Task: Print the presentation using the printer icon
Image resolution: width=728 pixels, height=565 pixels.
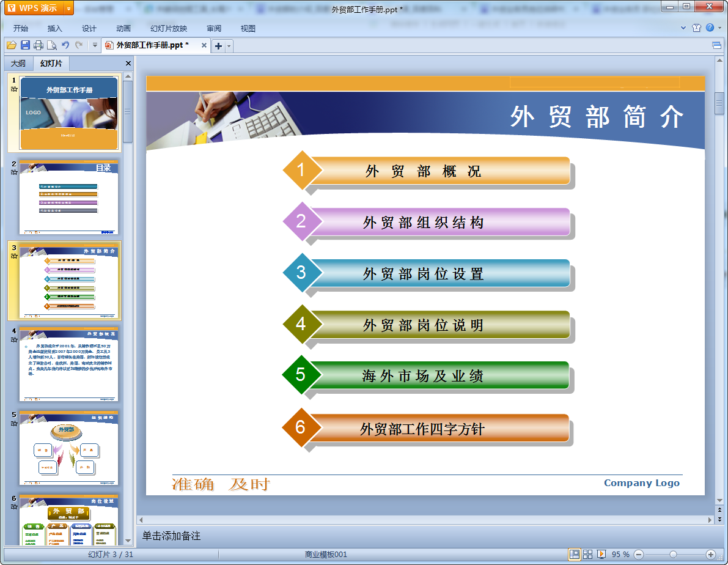Action: click(39, 45)
